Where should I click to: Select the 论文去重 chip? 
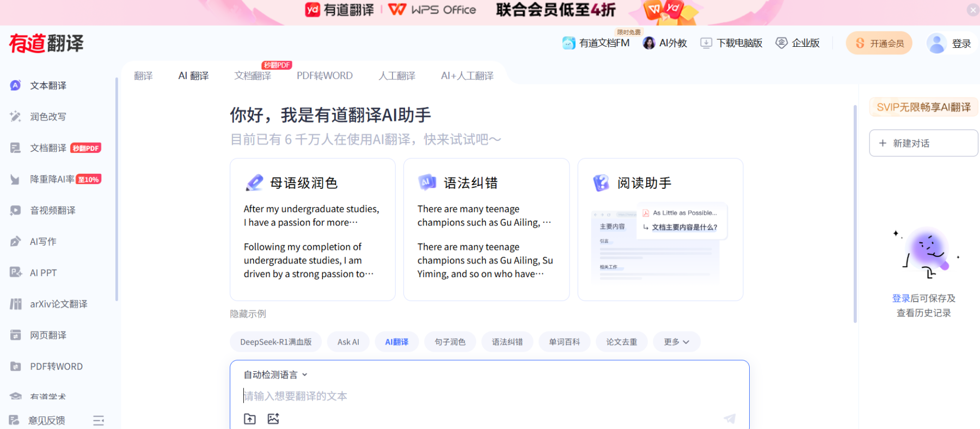click(x=622, y=342)
